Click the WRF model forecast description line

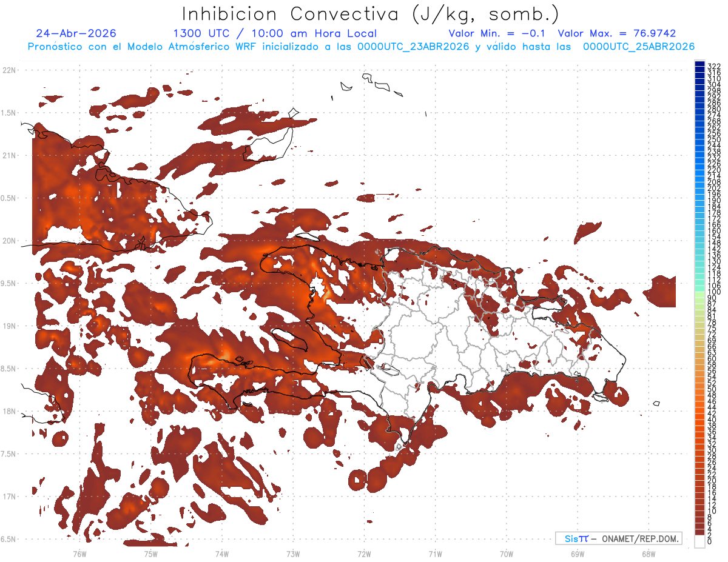tap(361, 47)
